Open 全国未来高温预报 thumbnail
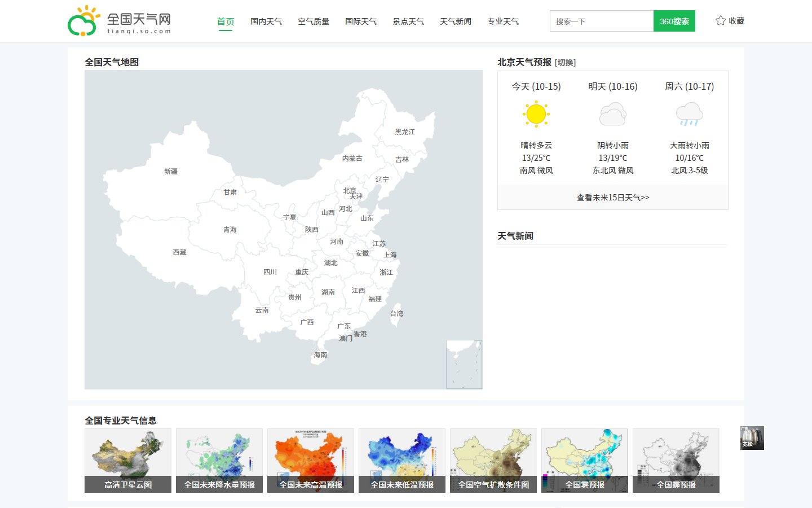This screenshot has width=812, height=508. [311, 461]
